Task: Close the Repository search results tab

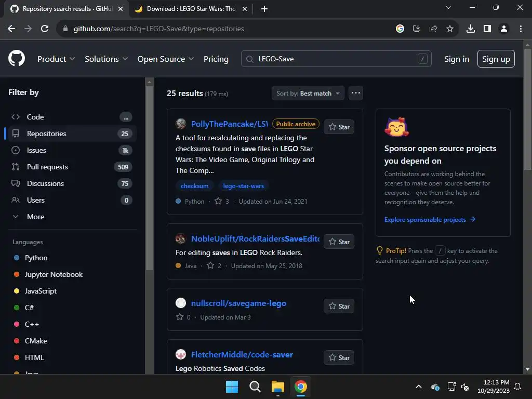Action: (121, 9)
